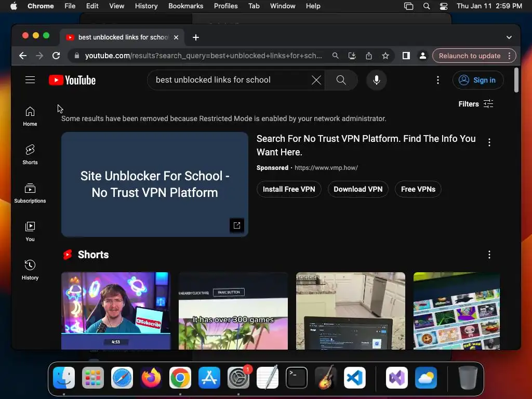
Task: Open the Short captioned 'It has over 300 games'
Action: tap(233, 311)
